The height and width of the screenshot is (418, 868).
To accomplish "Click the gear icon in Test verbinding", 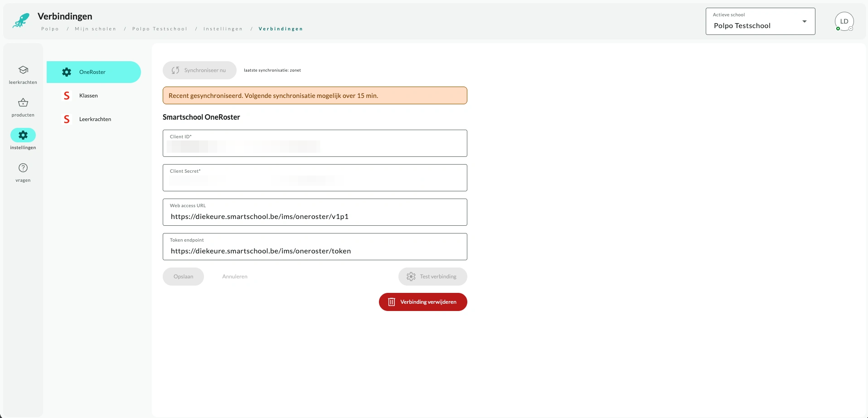I will (x=411, y=277).
